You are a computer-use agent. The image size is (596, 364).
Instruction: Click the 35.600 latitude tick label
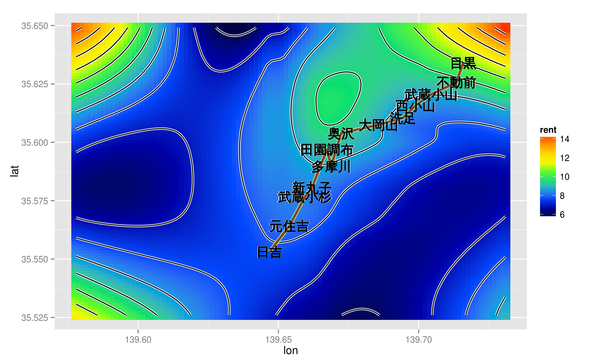click(35, 143)
